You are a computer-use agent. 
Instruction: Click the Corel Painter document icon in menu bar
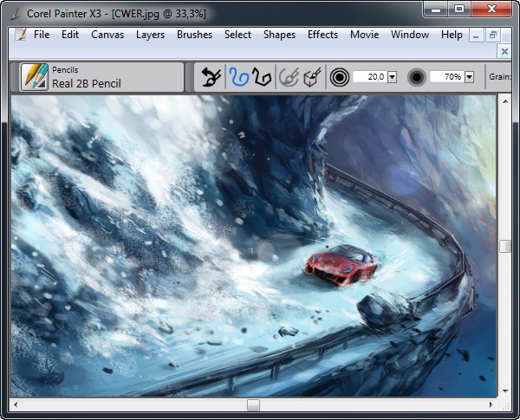click(19, 35)
